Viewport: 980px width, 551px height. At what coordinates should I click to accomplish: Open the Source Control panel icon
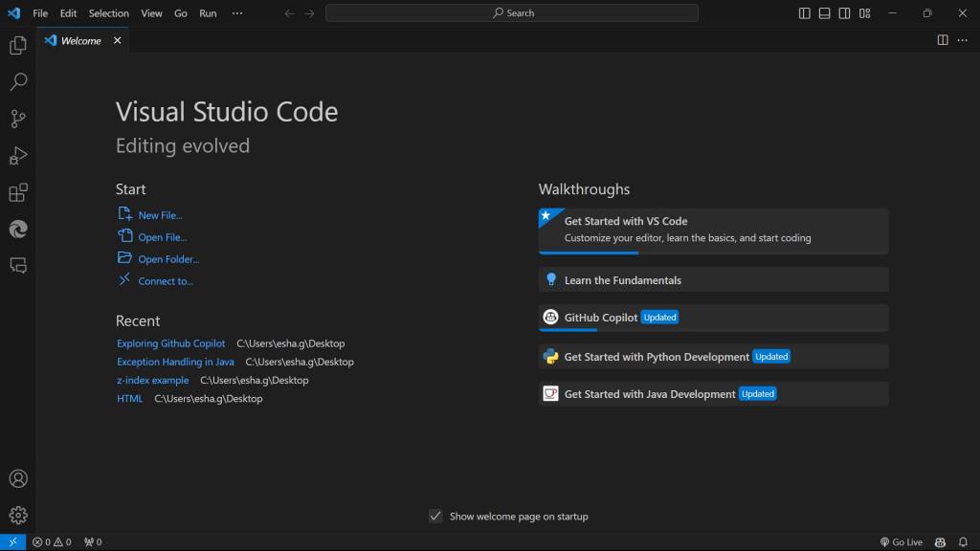(17, 118)
